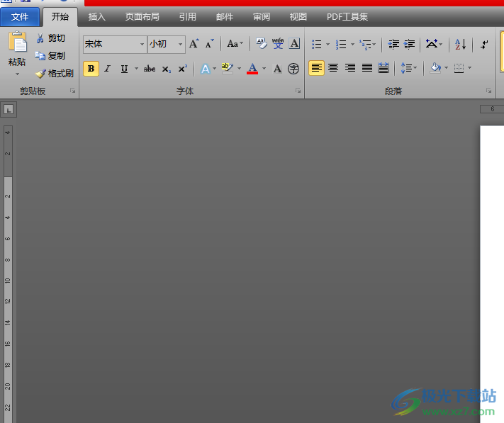Open the Borders dropdown arrow
This screenshot has width=504, height=423.
(469, 68)
